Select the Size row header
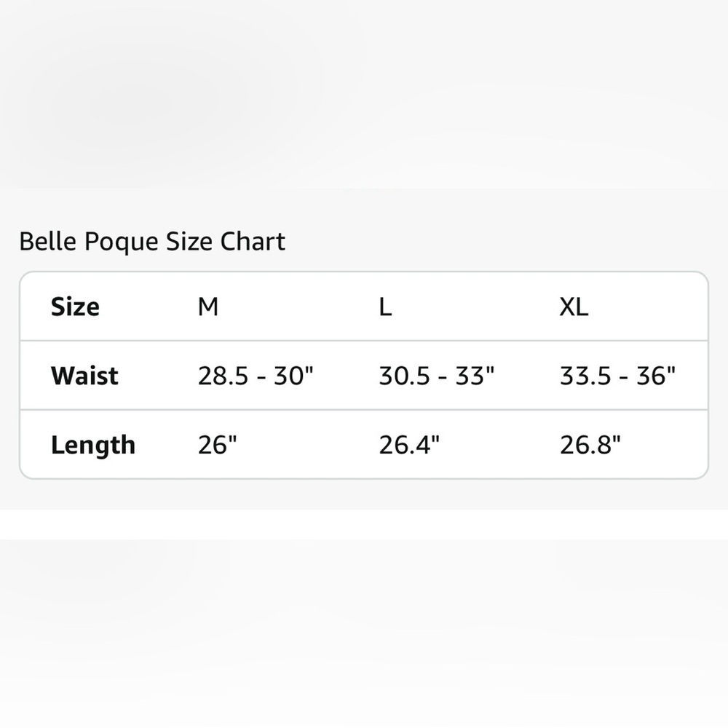The image size is (728, 728). click(75, 306)
